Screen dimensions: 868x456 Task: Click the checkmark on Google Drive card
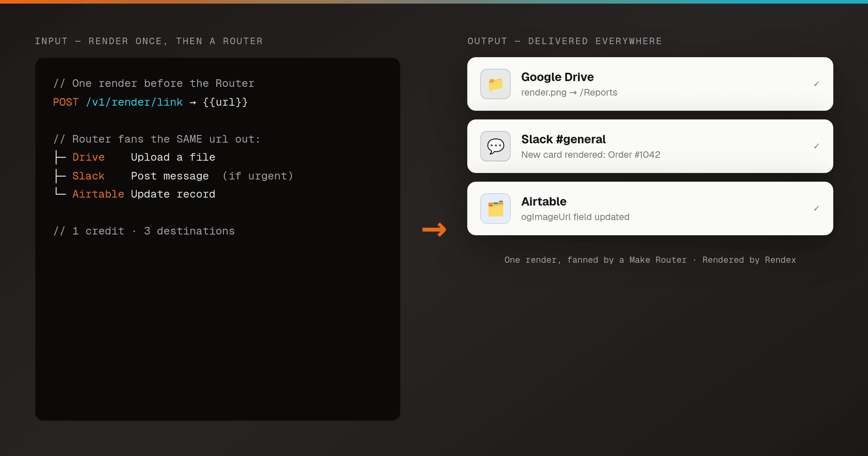point(816,84)
